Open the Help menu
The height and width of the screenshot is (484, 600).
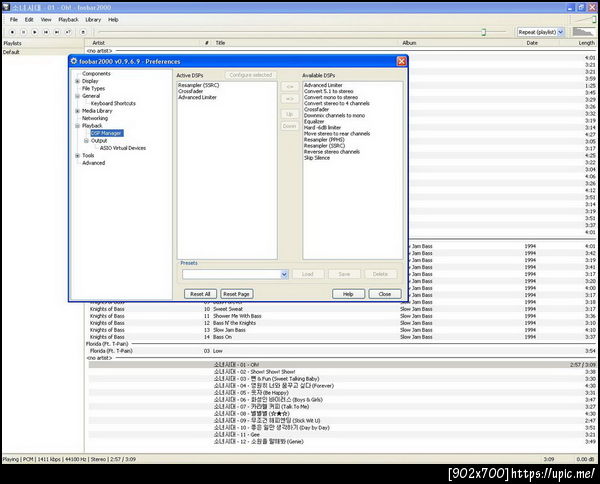[x=113, y=20]
